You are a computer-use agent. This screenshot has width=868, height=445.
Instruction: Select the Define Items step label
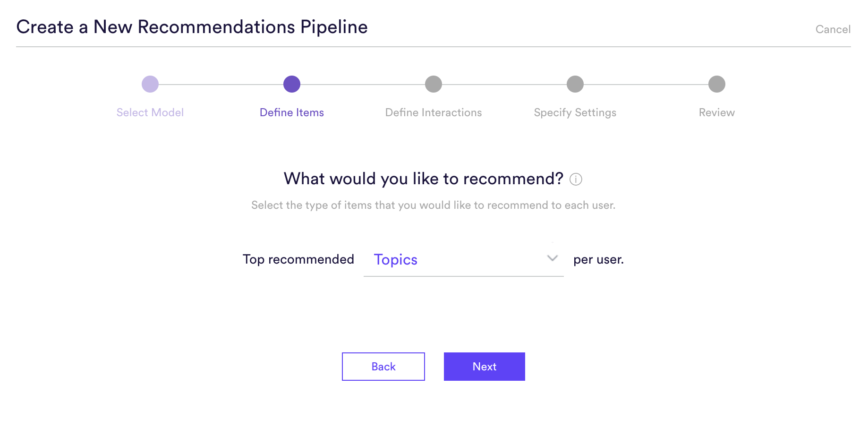(x=292, y=112)
